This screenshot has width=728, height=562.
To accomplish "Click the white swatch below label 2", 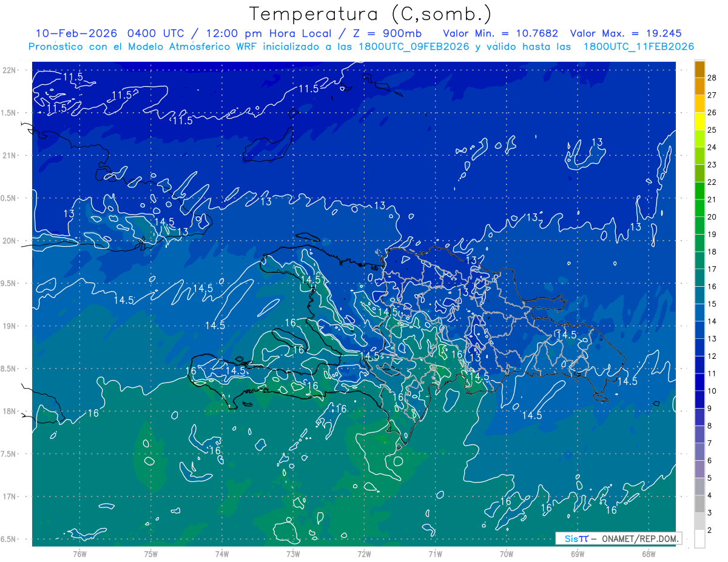I will click(699, 539).
